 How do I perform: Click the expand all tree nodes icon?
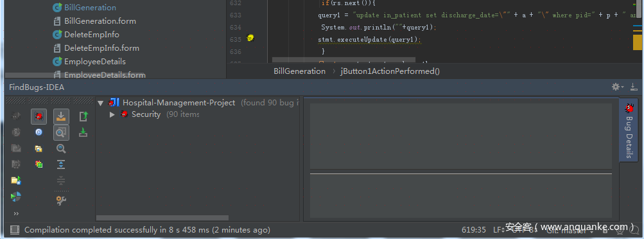(61, 164)
